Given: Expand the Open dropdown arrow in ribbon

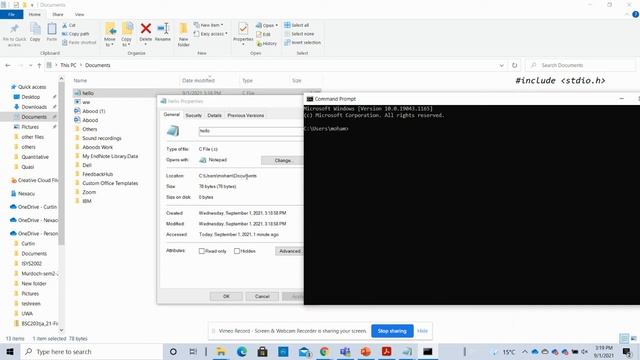Looking at the screenshot, I should click(277, 25).
